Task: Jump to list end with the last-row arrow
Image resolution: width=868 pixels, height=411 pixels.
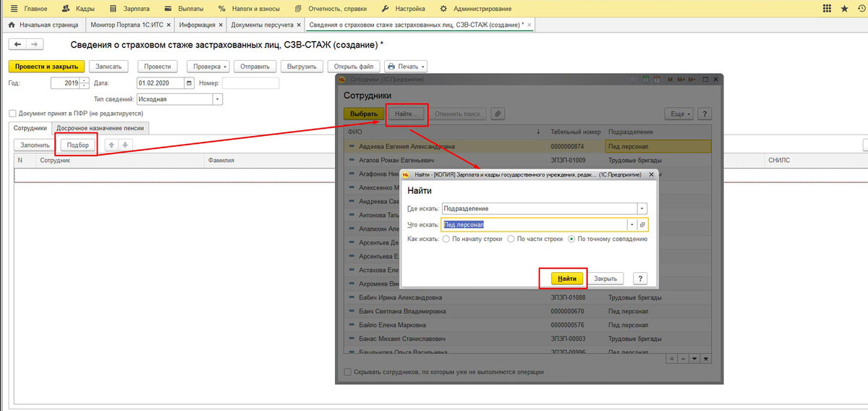Action: [707, 358]
